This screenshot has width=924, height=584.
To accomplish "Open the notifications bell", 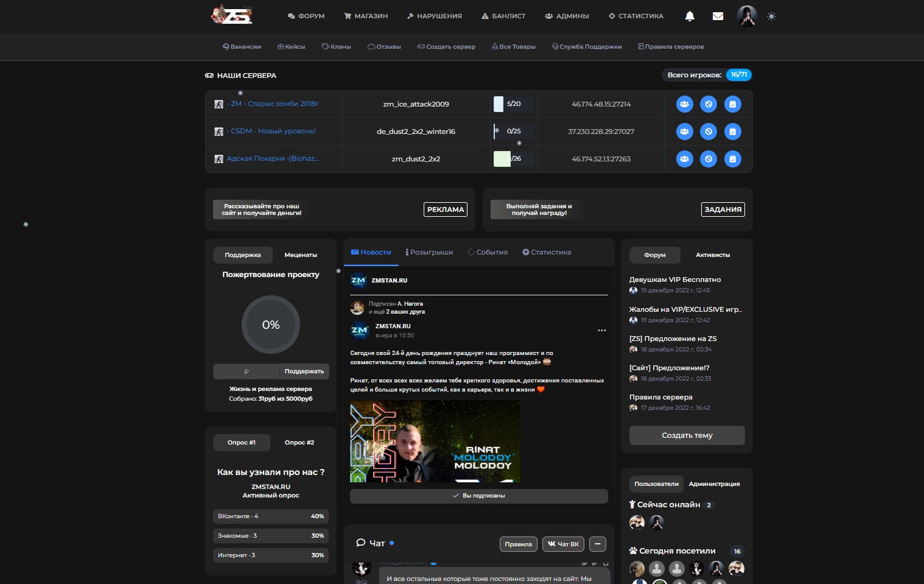I will (x=690, y=16).
